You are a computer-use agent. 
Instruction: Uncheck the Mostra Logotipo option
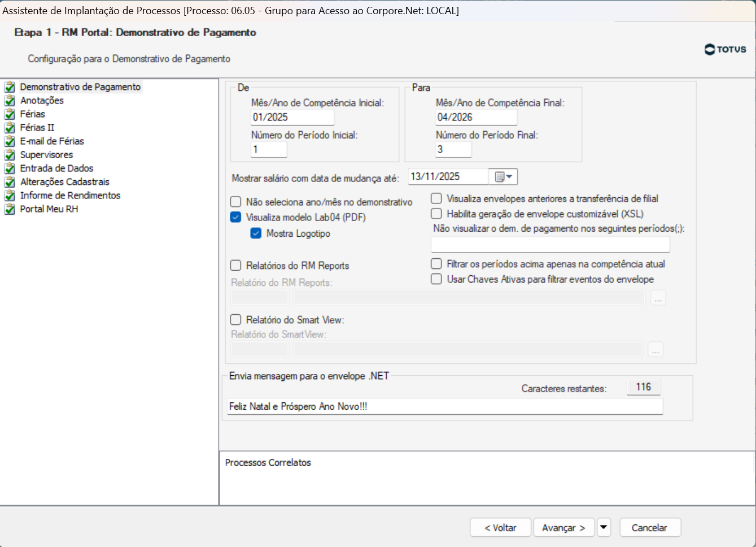[x=256, y=233]
